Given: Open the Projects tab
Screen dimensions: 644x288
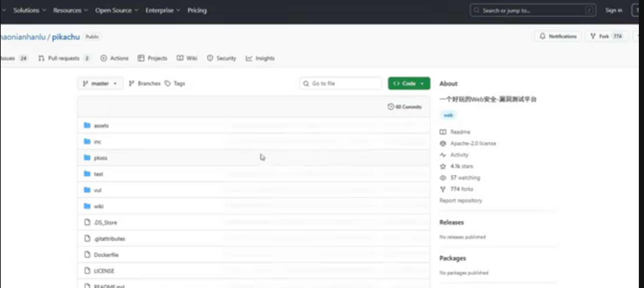Looking at the screenshot, I should tap(152, 58).
